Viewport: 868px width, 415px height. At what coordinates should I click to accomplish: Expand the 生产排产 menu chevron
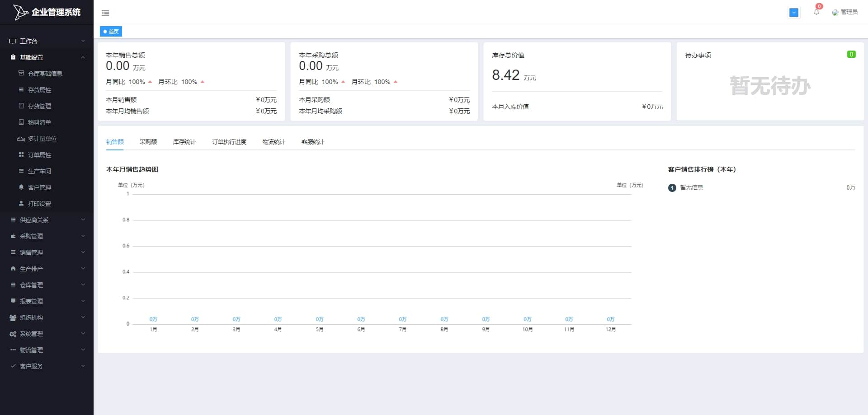(83, 268)
